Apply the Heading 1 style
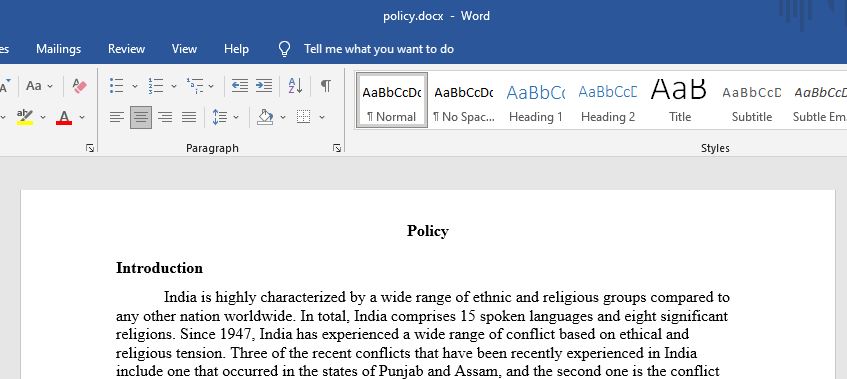Image resolution: width=847 pixels, height=379 pixels. coord(535,101)
